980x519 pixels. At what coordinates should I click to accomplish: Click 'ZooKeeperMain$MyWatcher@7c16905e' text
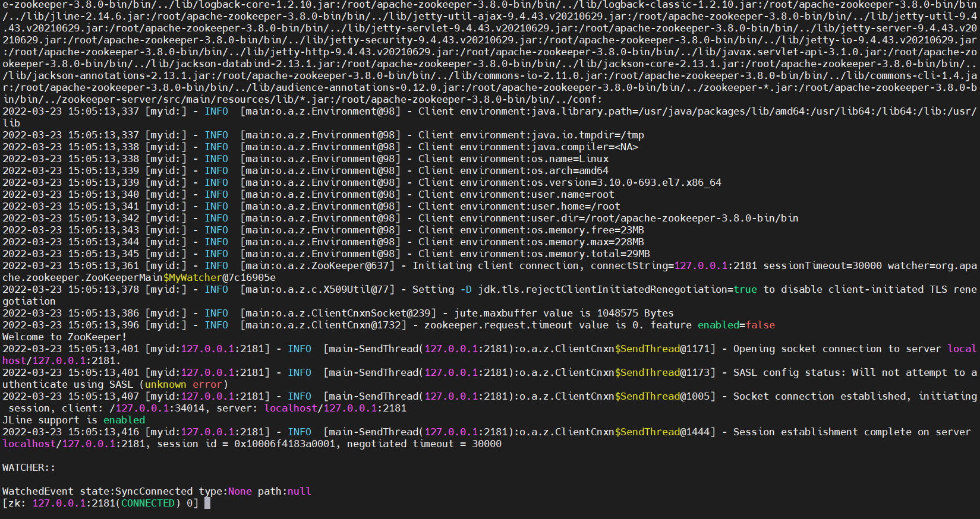coord(181,277)
